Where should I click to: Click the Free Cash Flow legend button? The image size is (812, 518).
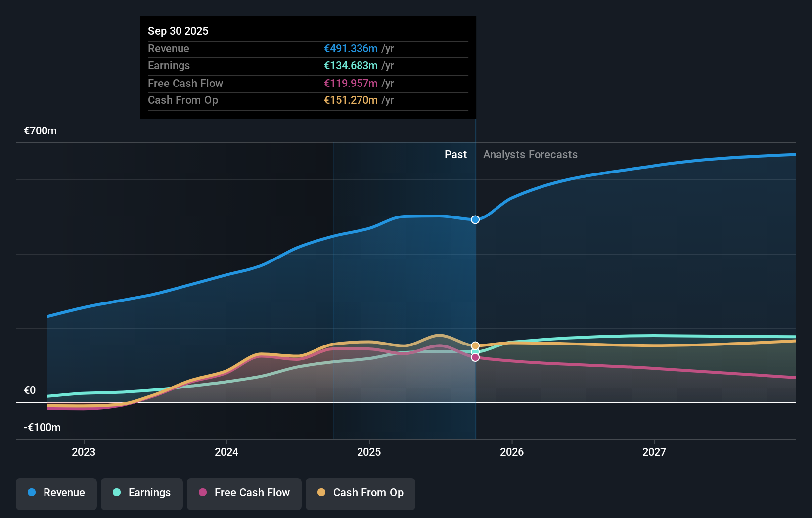pyautogui.click(x=244, y=493)
